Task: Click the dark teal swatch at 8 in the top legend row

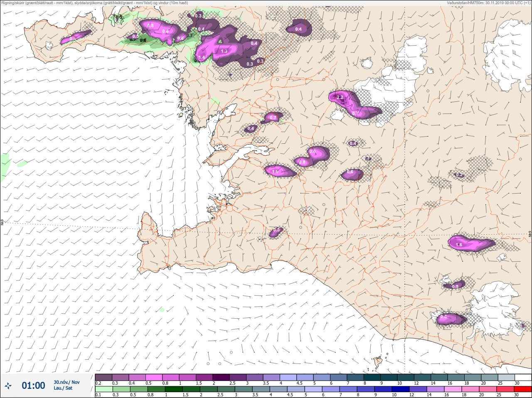Action: [x=372, y=377]
